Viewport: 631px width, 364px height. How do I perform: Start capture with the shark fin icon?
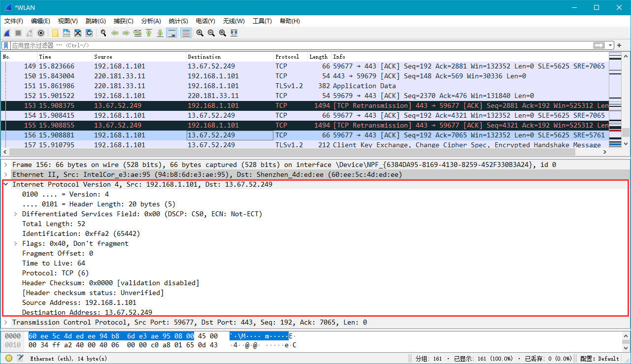point(7,33)
